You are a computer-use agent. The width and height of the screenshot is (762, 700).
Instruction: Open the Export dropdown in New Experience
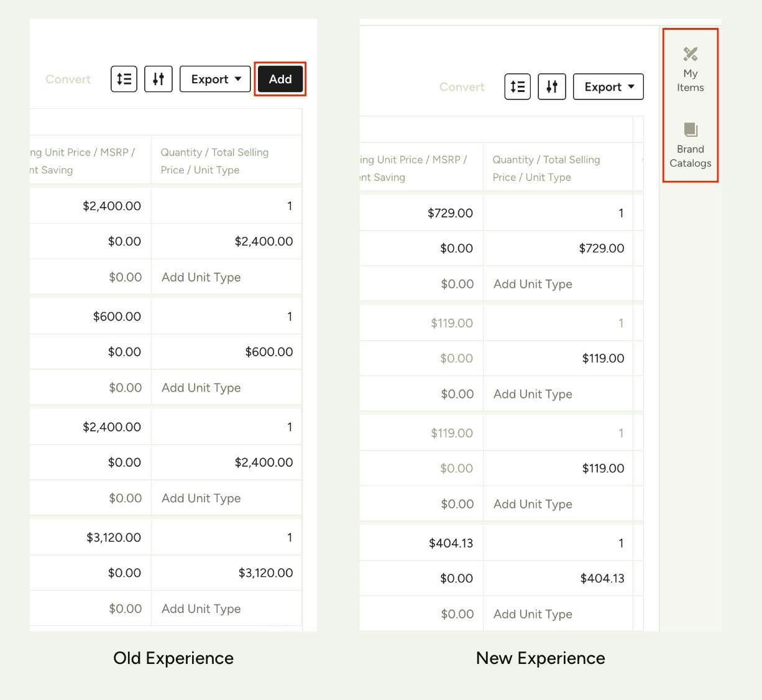tap(608, 86)
